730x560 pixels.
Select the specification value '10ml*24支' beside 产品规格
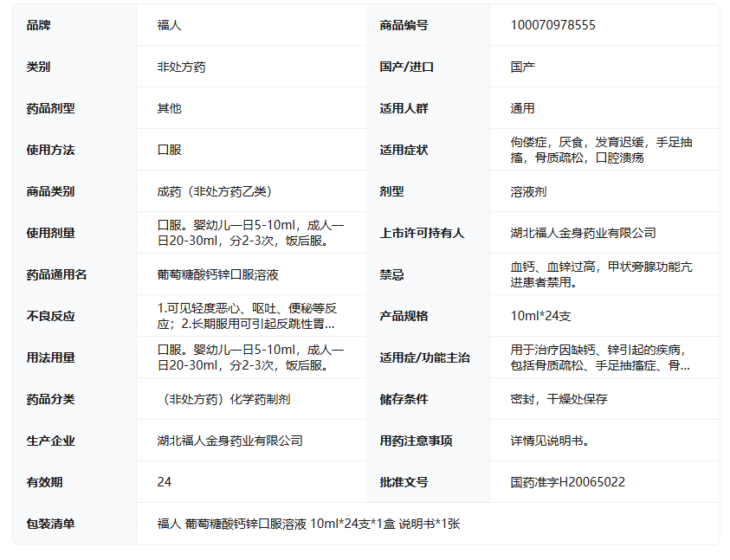(x=540, y=316)
